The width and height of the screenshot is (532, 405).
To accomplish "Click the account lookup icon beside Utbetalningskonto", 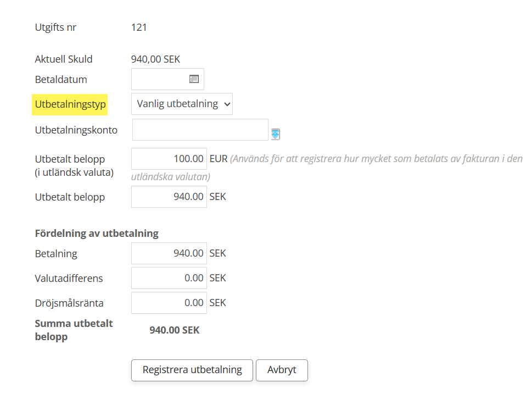I will [x=275, y=134].
